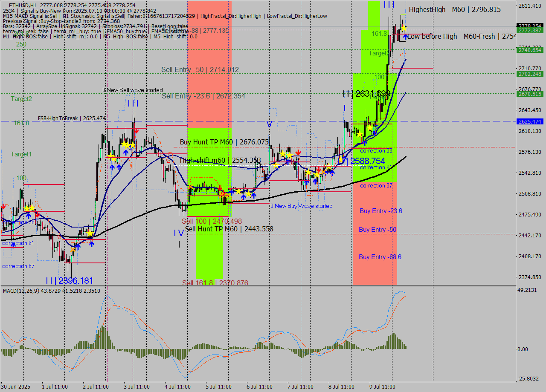Click the red sell arrow at the 3 Jul high

(136, 131)
